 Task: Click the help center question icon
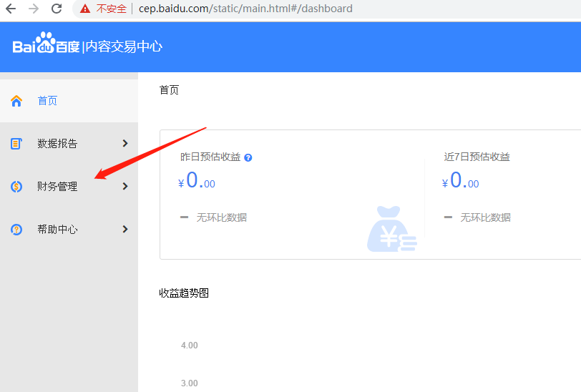[16, 230]
